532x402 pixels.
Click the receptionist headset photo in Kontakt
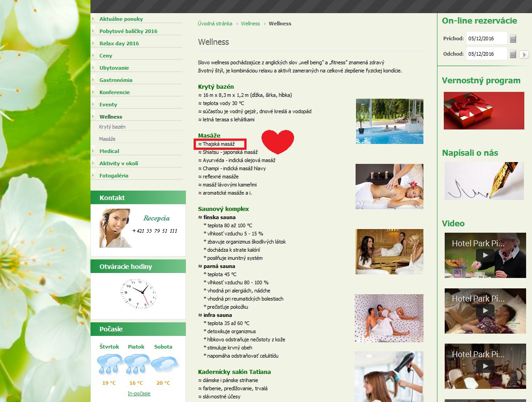pos(115,228)
